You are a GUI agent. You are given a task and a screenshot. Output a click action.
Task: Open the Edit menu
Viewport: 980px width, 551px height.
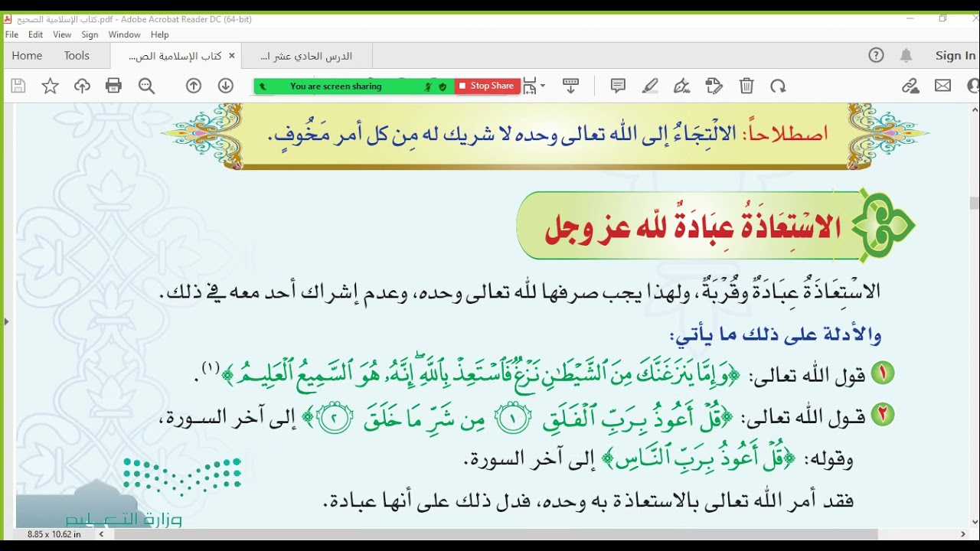pyautogui.click(x=36, y=34)
